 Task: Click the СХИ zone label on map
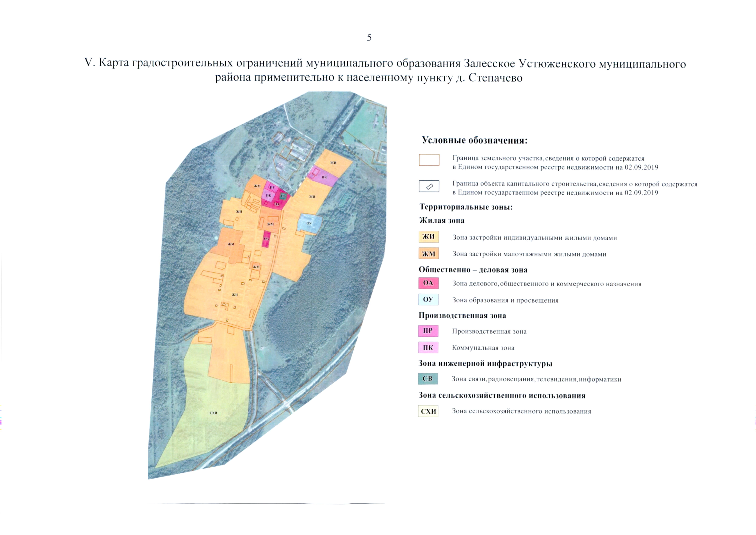[213, 413]
